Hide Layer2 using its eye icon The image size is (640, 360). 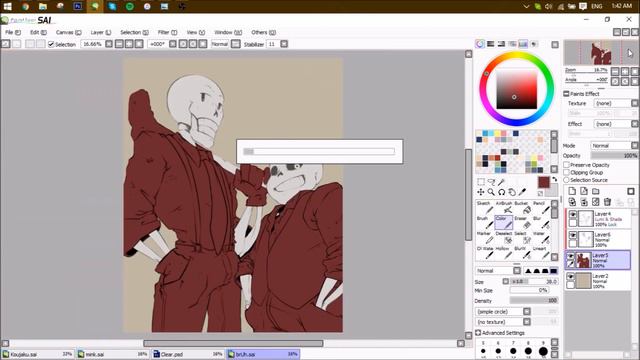click(x=571, y=277)
